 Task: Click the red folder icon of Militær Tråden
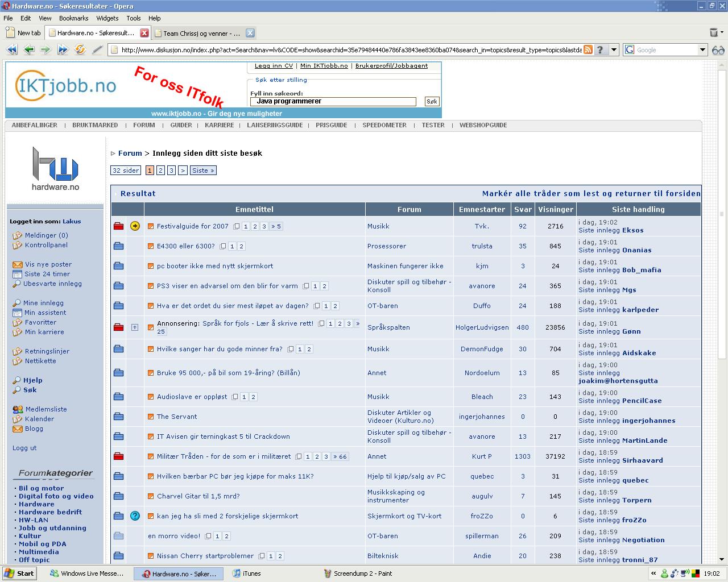tap(118, 456)
